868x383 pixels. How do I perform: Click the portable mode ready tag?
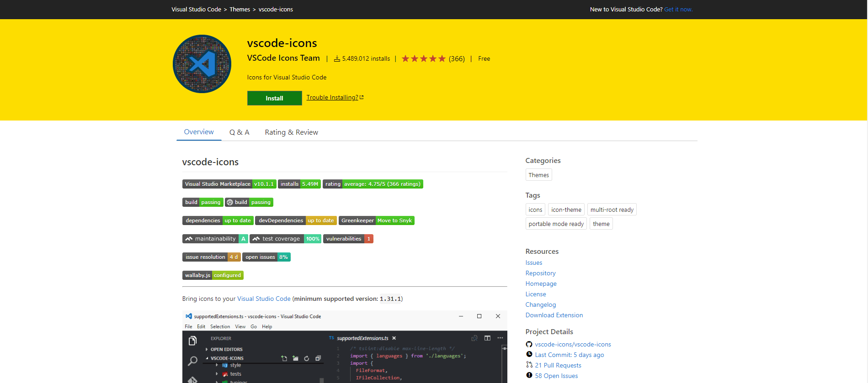[556, 224]
